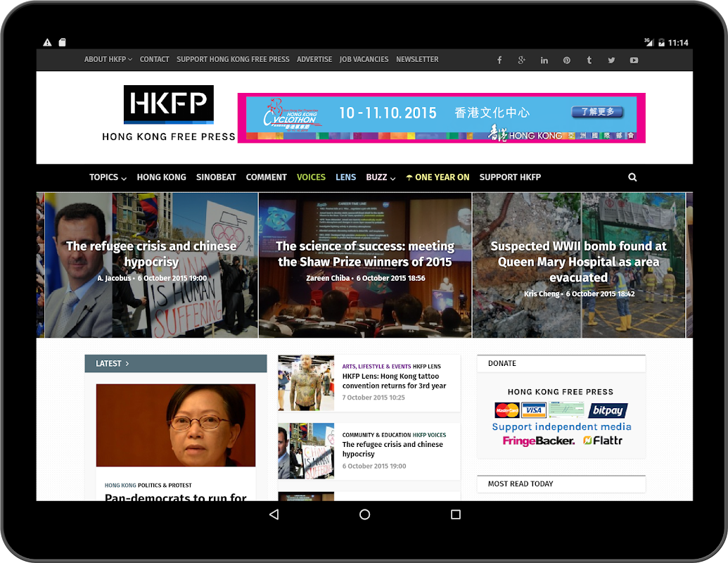This screenshot has height=563, width=728.
Task: Open tattoo convention article thumbnail
Action: 306,383
